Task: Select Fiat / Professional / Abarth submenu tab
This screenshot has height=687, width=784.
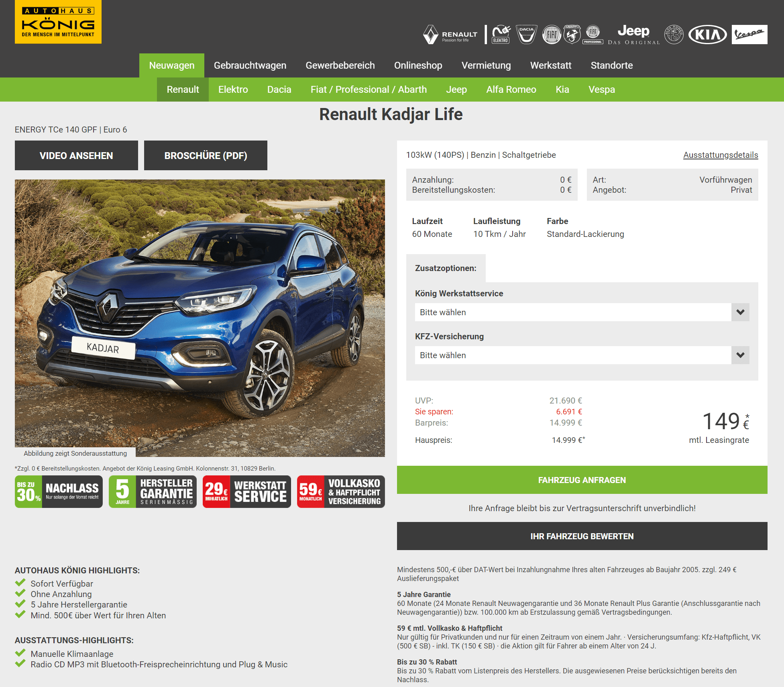Action: pos(369,90)
